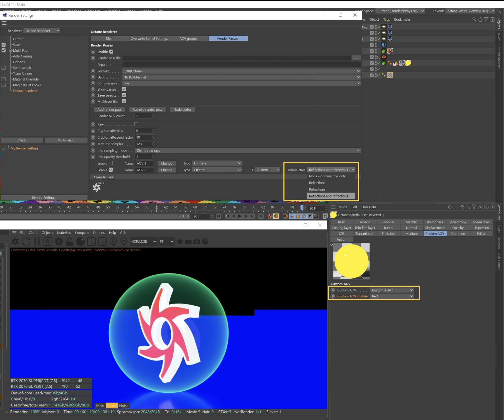Click the yellow material preview sphere
504x420 pixels.
pos(351,261)
